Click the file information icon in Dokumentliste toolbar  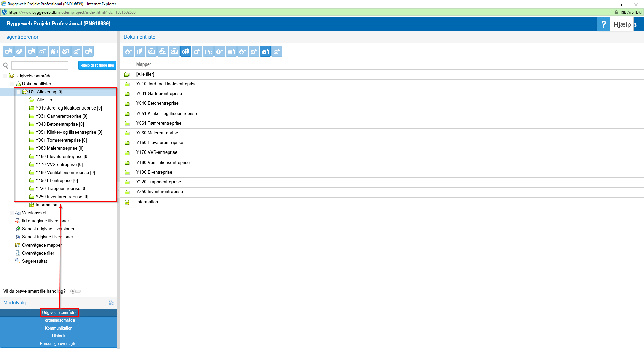pyautogui.click(x=220, y=51)
